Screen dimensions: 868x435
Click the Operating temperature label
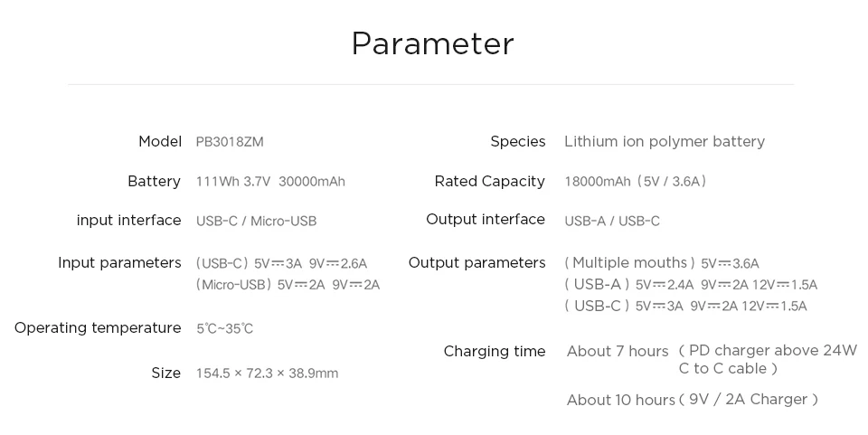(98, 328)
